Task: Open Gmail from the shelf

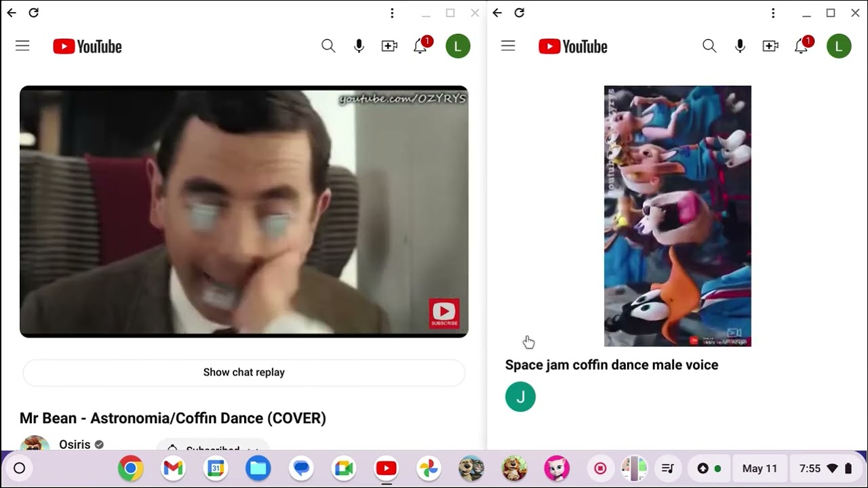Action: pos(173,468)
